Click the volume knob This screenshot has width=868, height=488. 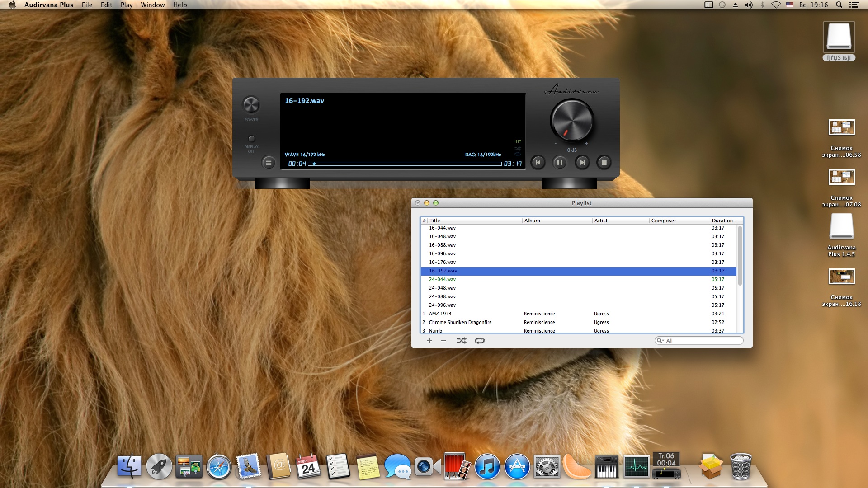pos(571,121)
